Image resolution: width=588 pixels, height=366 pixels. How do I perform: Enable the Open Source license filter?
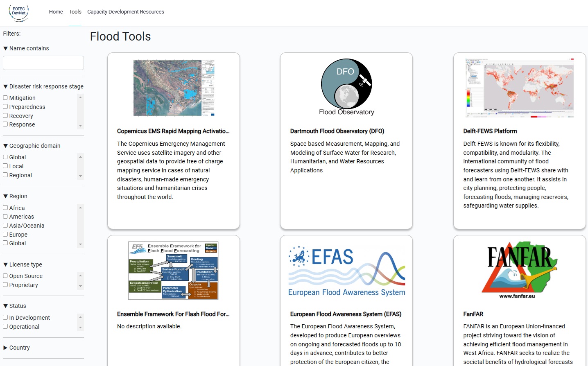[x=5, y=276]
